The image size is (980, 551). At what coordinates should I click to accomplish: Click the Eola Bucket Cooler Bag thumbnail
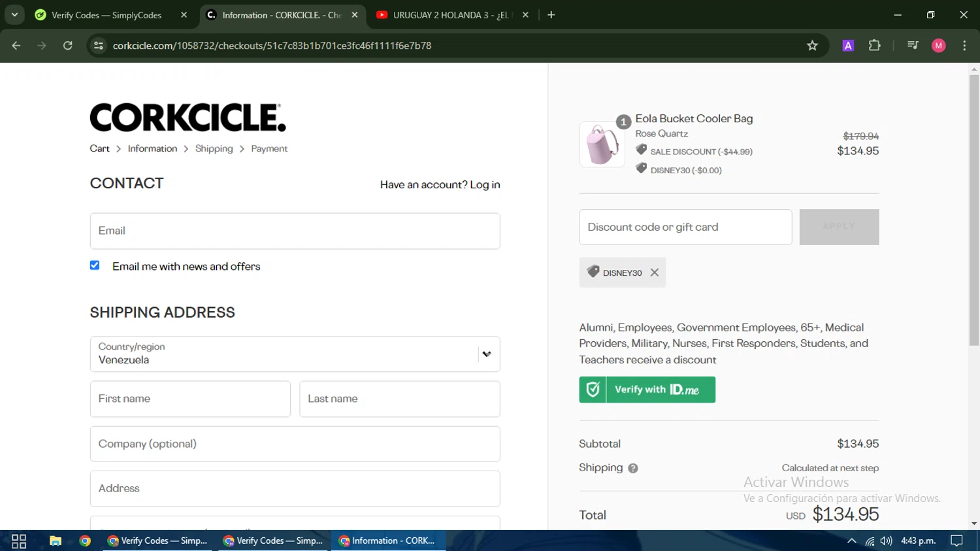coord(602,144)
